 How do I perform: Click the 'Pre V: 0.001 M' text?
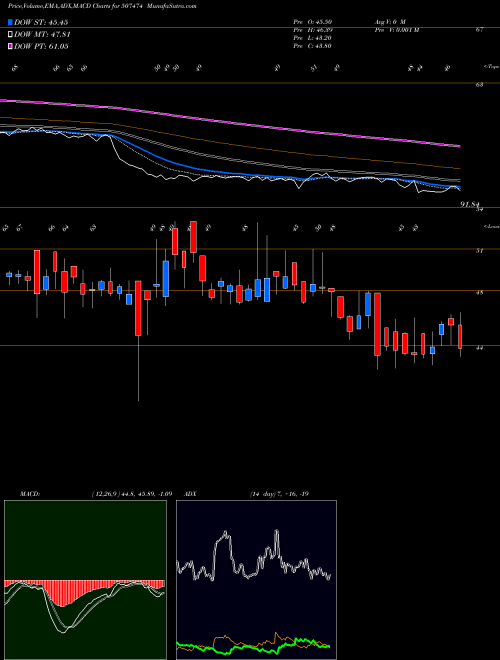coord(396,30)
